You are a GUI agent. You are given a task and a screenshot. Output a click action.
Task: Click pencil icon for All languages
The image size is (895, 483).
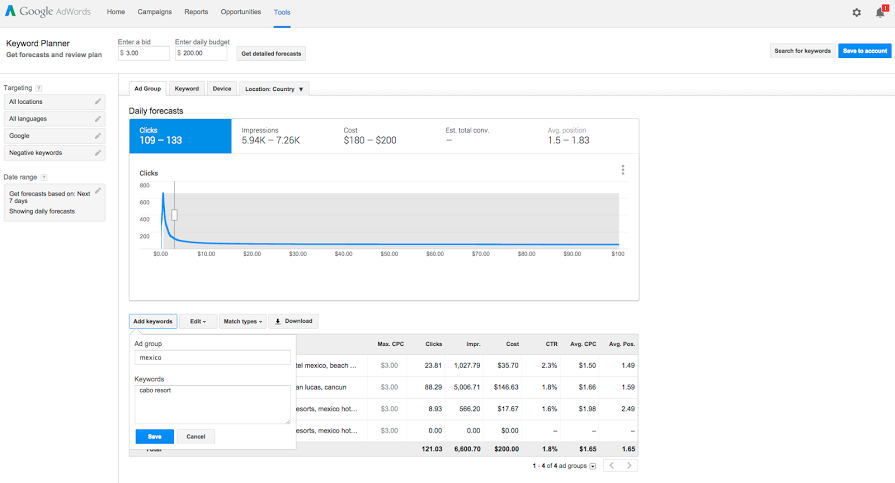[x=97, y=118]
